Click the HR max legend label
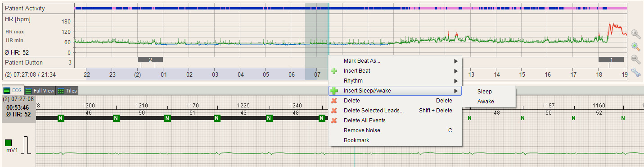644x167 pixels. pos(14,32)
